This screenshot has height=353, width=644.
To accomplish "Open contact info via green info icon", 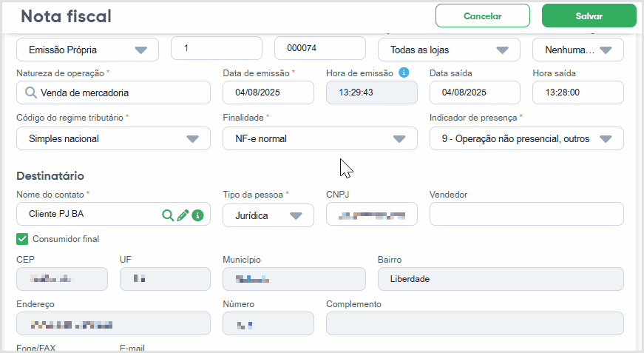I will 197,215.
